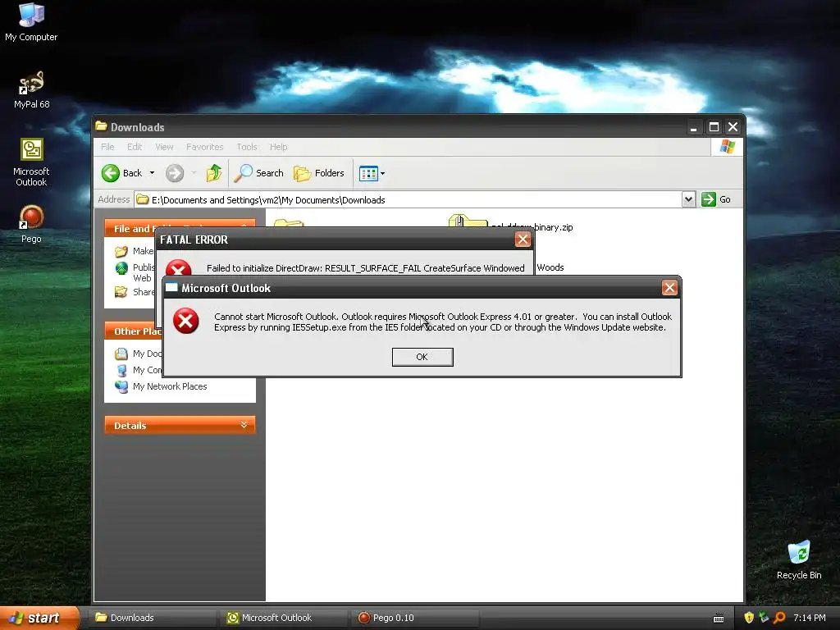Click the clock showing 7:14 PM
This screenshot has width=840, height=630.
click(810, 618)
